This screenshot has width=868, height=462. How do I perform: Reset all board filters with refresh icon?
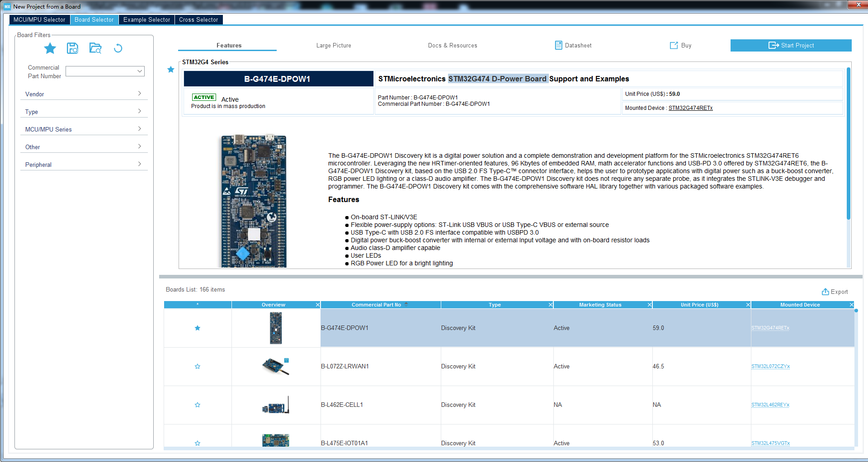coord(118,48)
